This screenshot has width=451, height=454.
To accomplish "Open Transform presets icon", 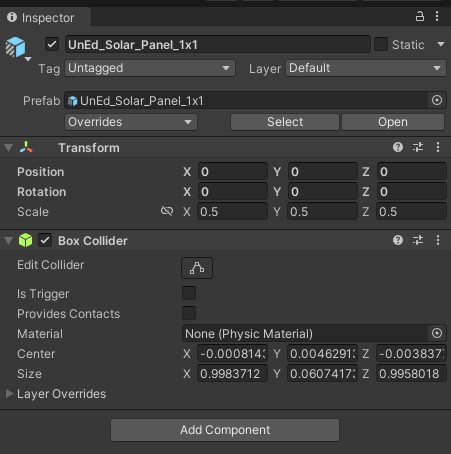I will tap(418, 147).
